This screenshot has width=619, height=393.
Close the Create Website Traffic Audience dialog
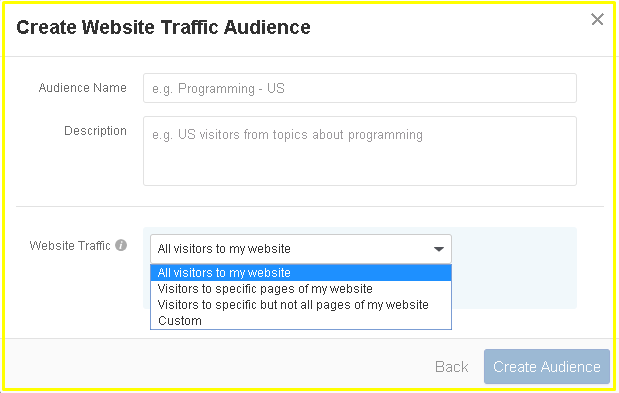(x=597, y=19)
